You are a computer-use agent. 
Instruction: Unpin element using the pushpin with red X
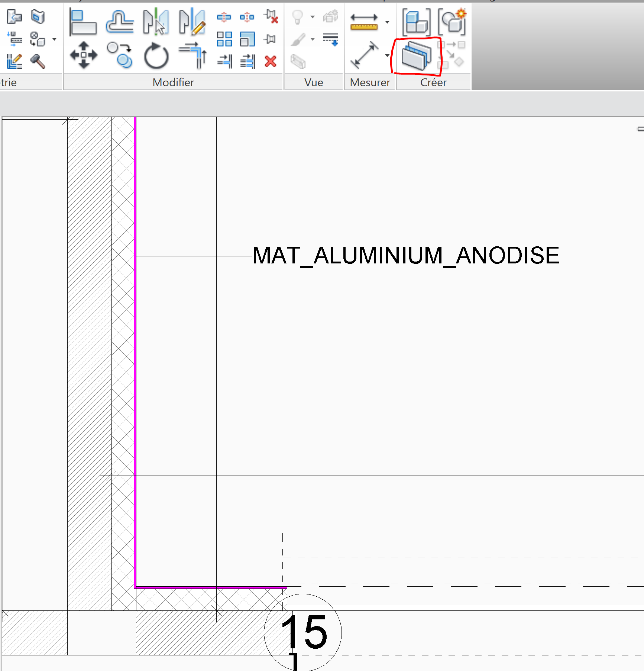pos(271,17)
